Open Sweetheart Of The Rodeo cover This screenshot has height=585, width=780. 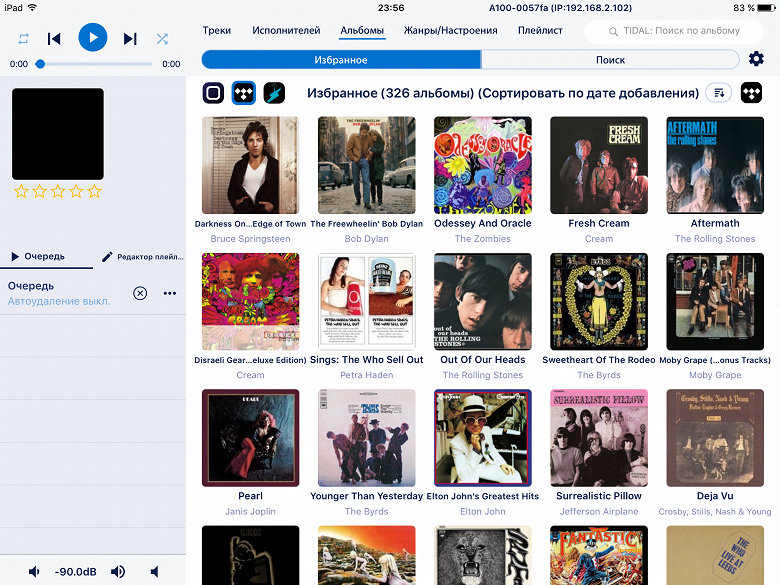coord(599,301)
